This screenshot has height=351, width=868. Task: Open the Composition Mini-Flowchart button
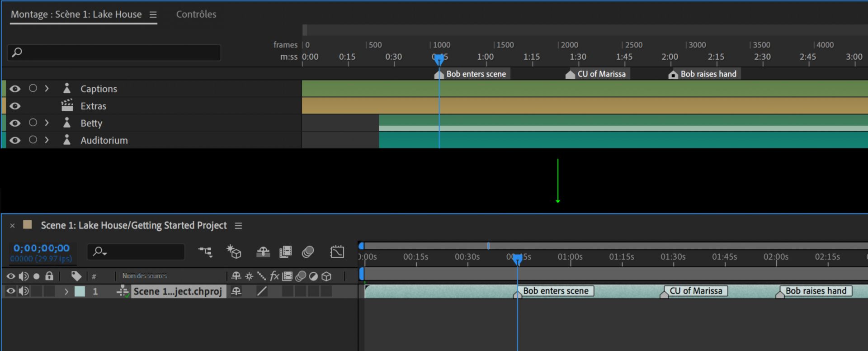pyautogui.click(x=205, y=251)
